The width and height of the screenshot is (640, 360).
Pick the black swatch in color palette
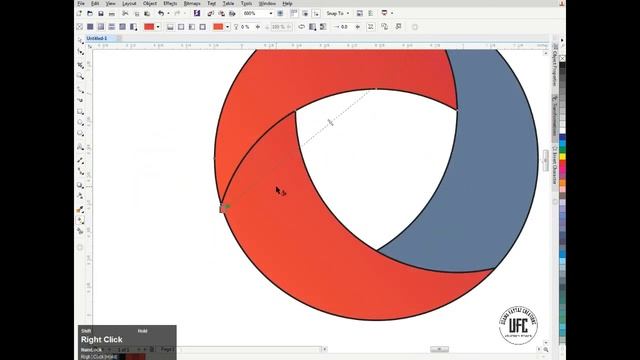[562, 65]
